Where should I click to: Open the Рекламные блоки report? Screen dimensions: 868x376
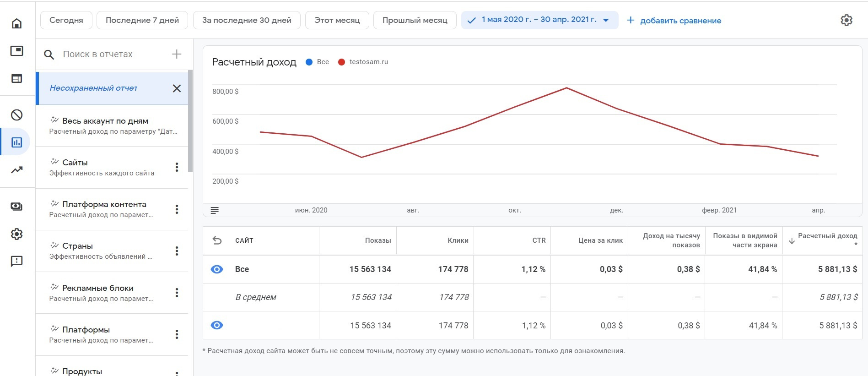(112, 293)
